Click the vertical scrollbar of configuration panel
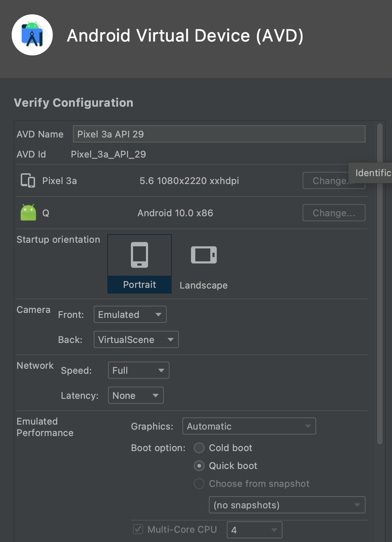This screenshot has height=542, width=392. click(x=380, y=284)
